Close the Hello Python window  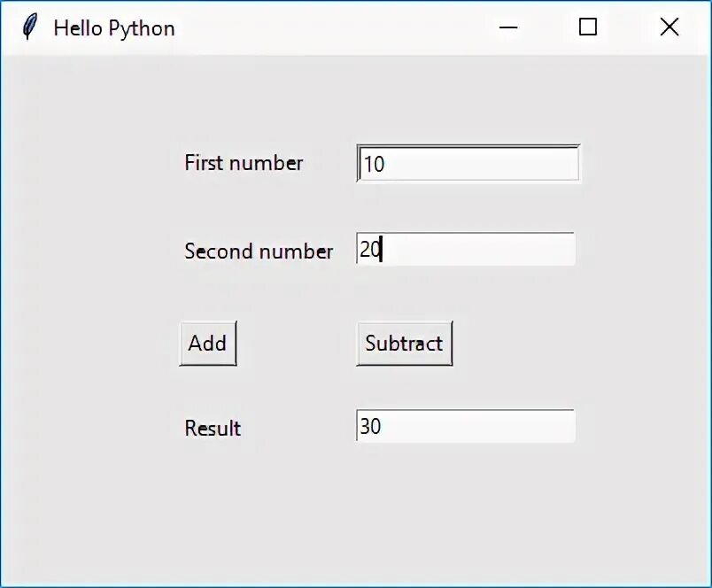pos(669,27)
